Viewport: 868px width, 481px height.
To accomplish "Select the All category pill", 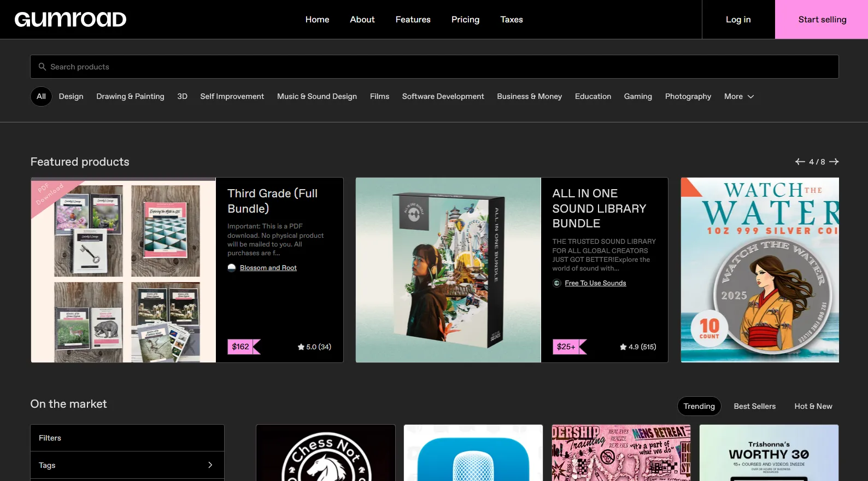I will coord(41,96).
